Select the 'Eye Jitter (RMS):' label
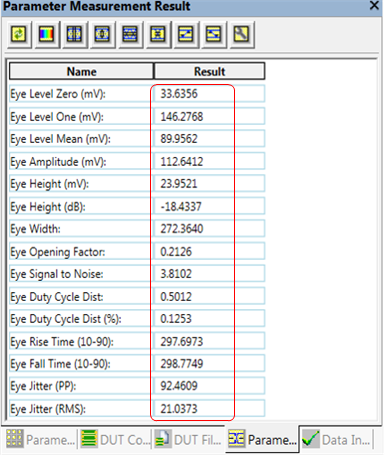 click(x=48, y=409)
